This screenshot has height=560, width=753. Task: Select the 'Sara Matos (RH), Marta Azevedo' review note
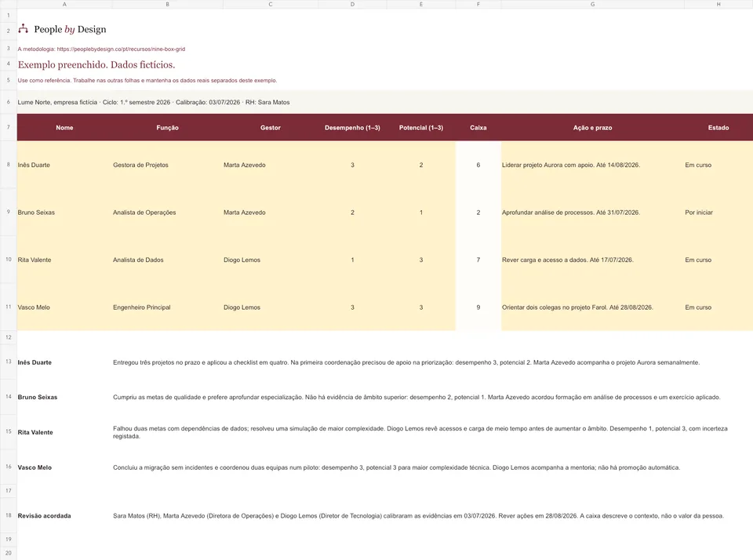418,516
